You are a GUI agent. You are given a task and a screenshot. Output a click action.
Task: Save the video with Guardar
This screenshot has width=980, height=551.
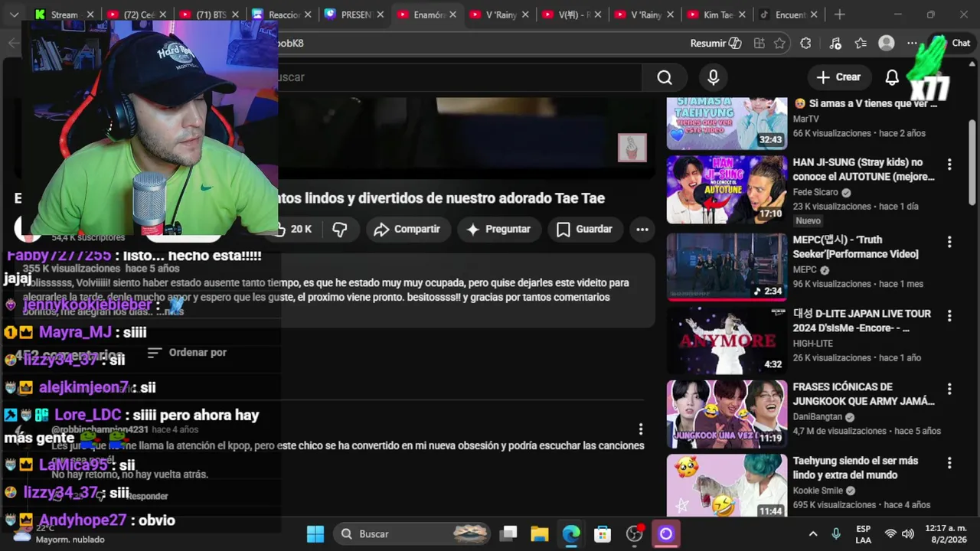[584, 229]
